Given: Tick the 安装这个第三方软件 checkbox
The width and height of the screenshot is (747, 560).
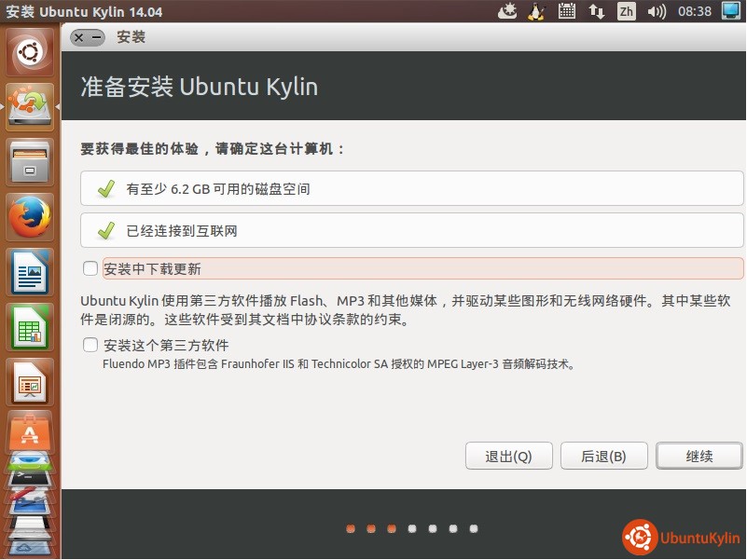Looking at the screenshot, I should (90, 345).
